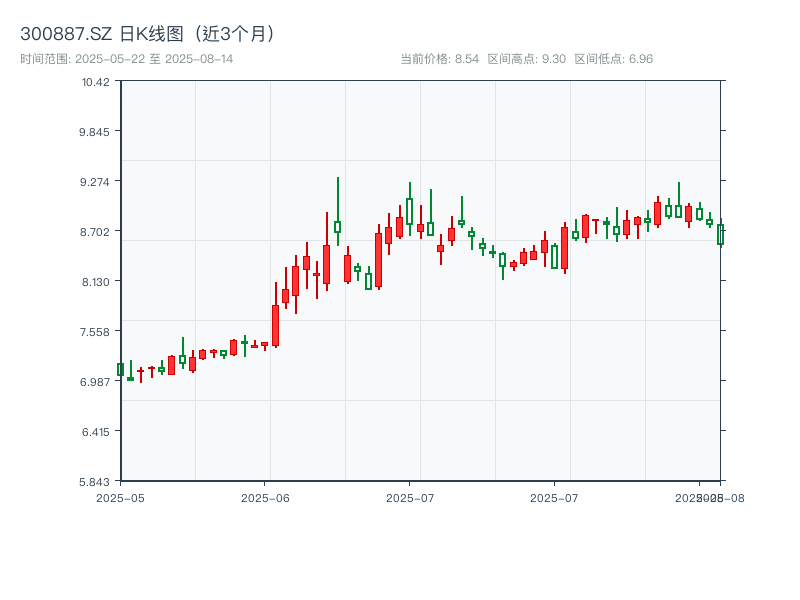
Task: Click the 区间低点 6.96 label
Action: pyautogui.click(x=613, y=59)
